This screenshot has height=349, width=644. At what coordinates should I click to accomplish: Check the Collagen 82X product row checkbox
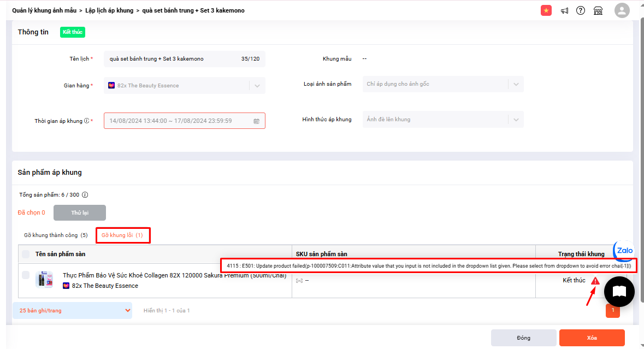click(26, 275)
